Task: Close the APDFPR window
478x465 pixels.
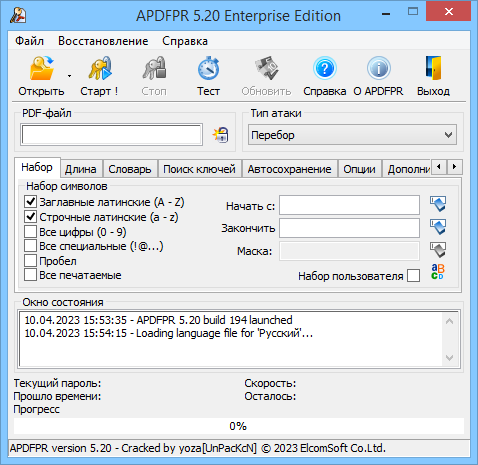Action: (x=449, y=12)
